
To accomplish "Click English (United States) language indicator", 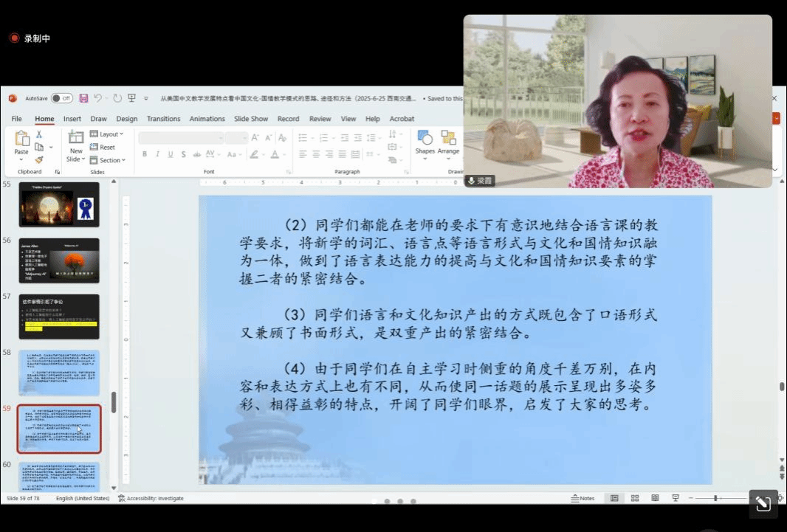I will click(82, 498).
